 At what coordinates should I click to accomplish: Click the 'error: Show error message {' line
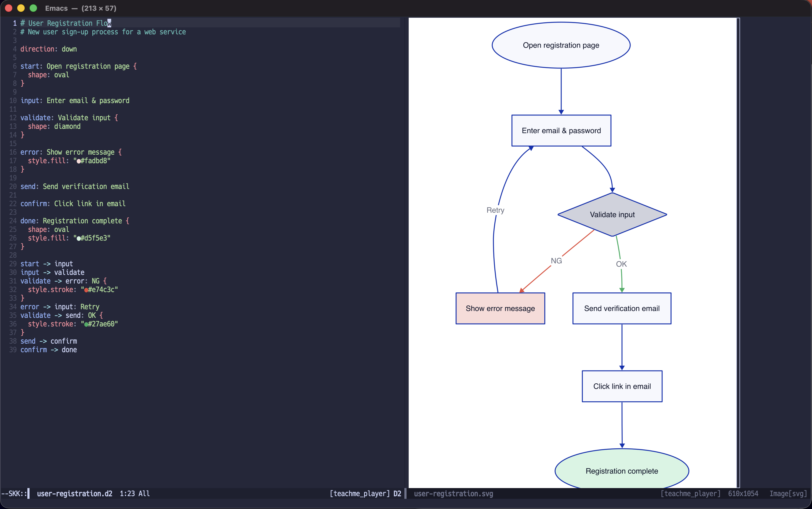pos(71,152)
